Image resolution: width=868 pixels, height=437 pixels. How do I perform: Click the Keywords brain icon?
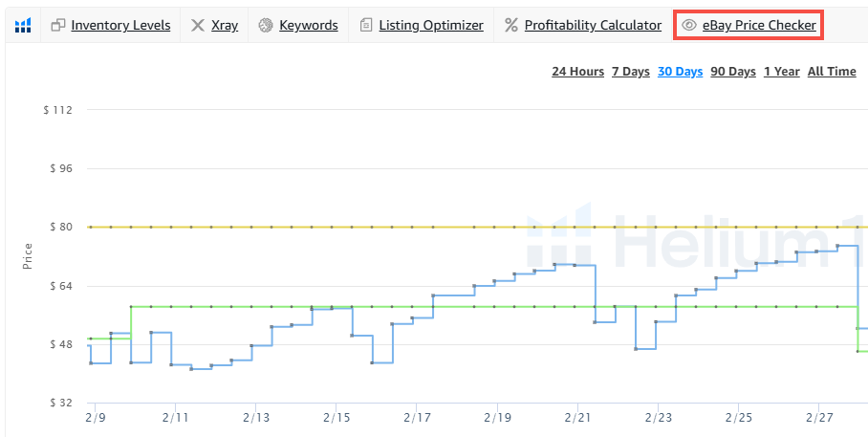pos(267,25)
